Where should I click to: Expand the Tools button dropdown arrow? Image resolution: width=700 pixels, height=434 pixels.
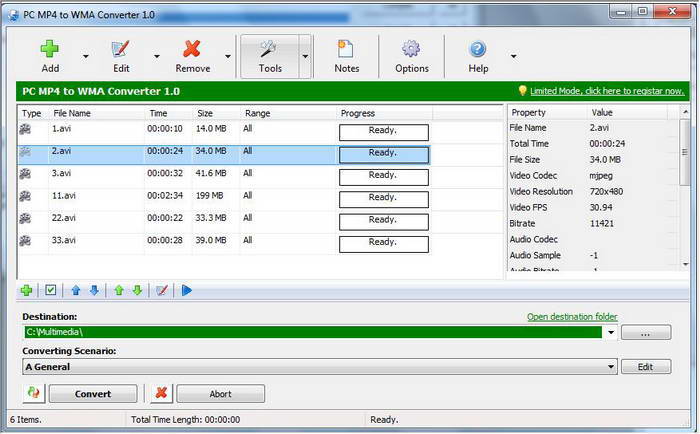[x=305, y=56]
